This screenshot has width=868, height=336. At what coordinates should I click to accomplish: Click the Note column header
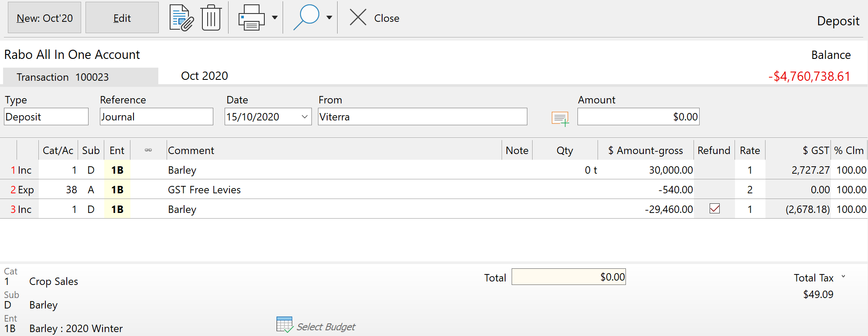pyautogui.click(x=517, y=151)
